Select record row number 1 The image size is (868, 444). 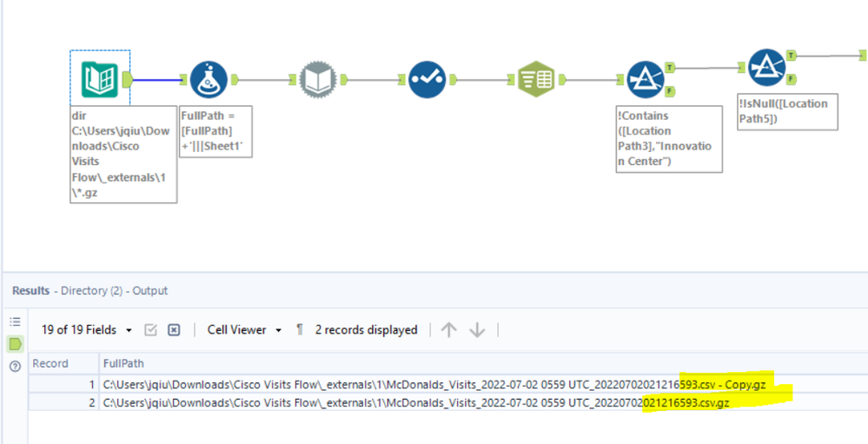(63, 384)
